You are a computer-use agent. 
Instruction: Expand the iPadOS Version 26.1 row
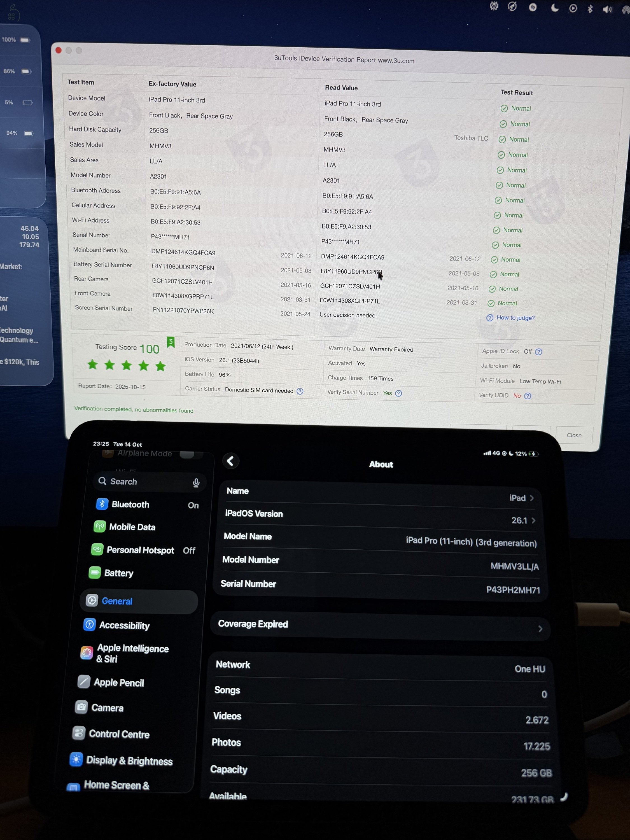pos(533,520)
